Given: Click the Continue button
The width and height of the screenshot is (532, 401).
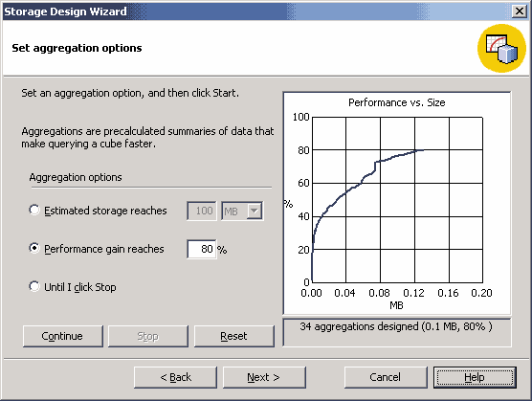Looking at the screenshot, I should click(63, 336).
